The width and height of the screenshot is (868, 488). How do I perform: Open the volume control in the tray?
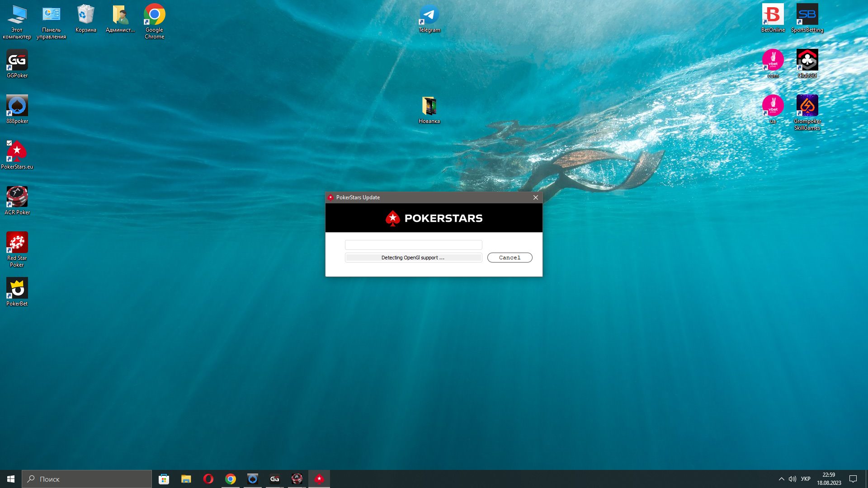(x=792, y=479)
